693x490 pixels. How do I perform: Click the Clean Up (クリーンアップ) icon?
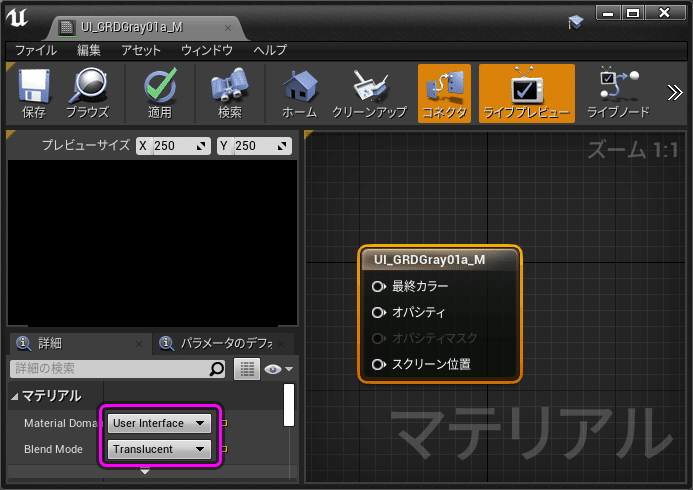[369, 85]
